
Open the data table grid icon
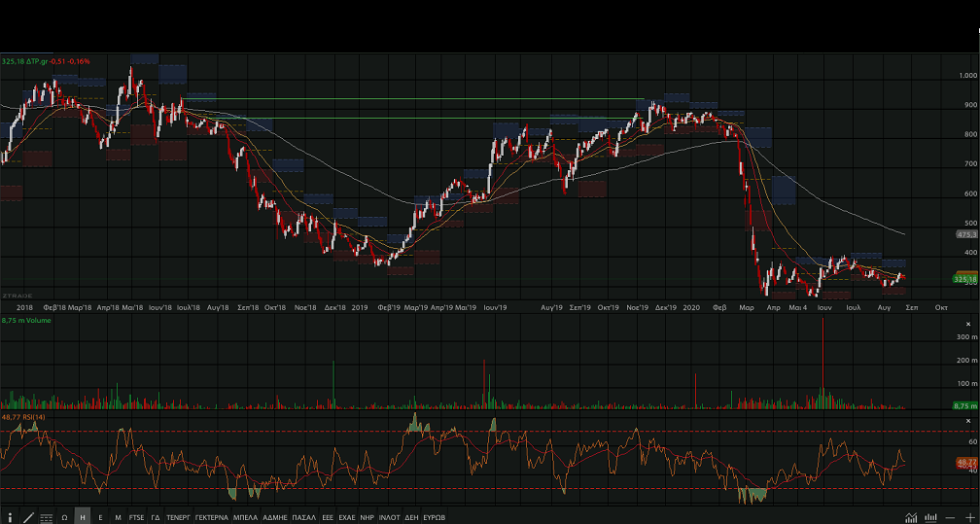46,517
